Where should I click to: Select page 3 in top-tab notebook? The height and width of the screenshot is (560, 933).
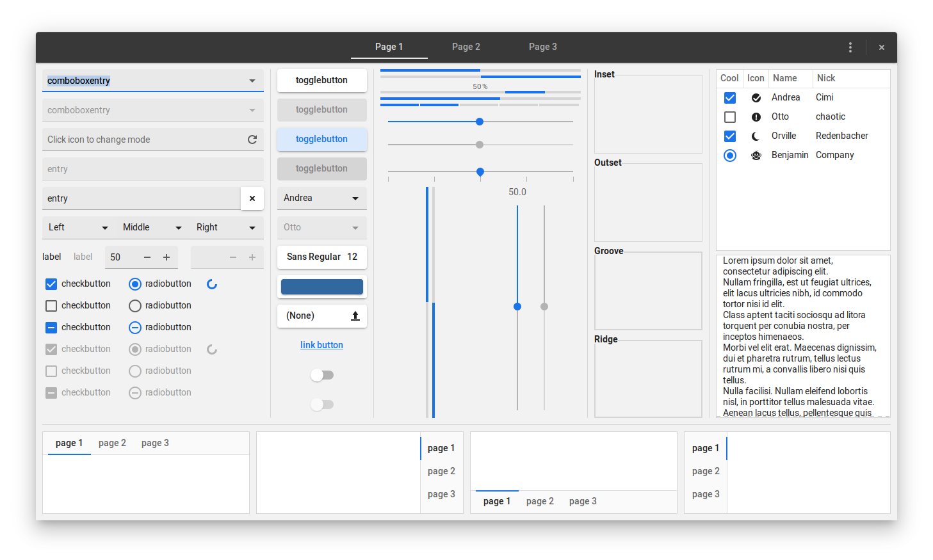coord(155,443)
